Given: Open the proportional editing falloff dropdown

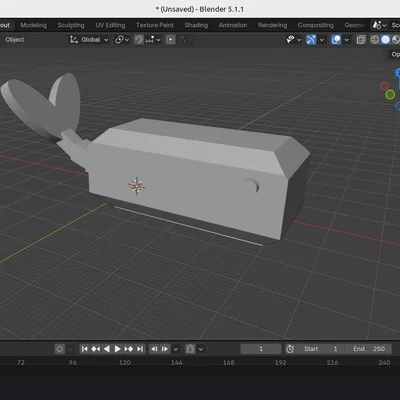Looking at the screenshot, I should coord(185,40).
